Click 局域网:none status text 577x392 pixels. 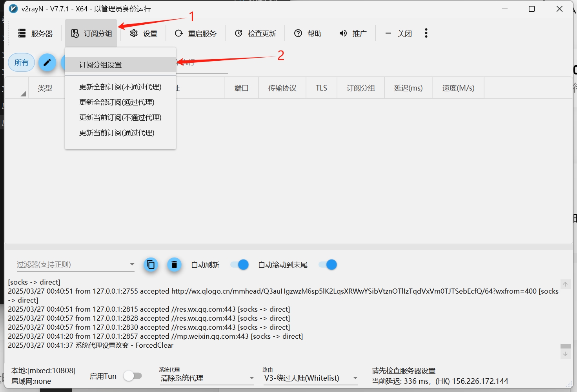coord(31,381)
